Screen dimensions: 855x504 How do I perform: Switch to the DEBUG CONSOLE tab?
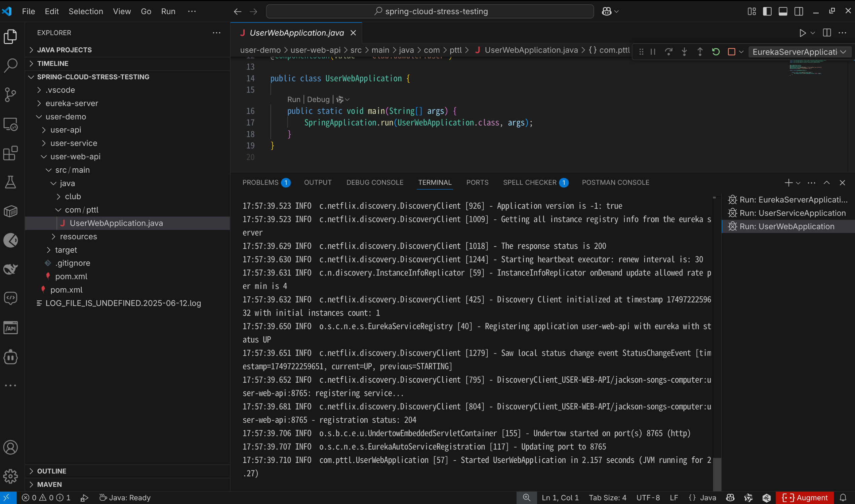click(375, 182)
